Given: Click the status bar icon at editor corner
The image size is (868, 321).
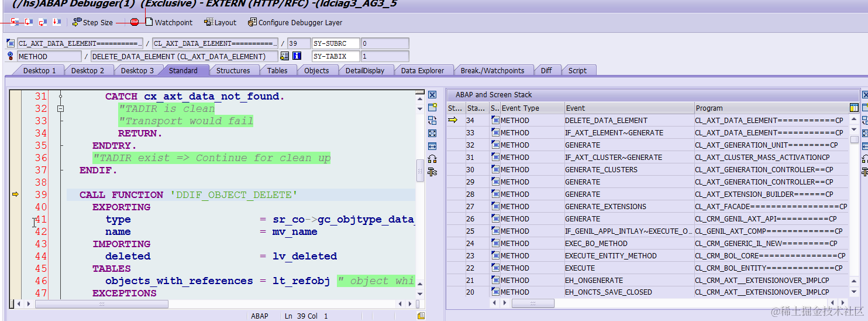Looking at the screenshot, I should click(x=421, y=316).
